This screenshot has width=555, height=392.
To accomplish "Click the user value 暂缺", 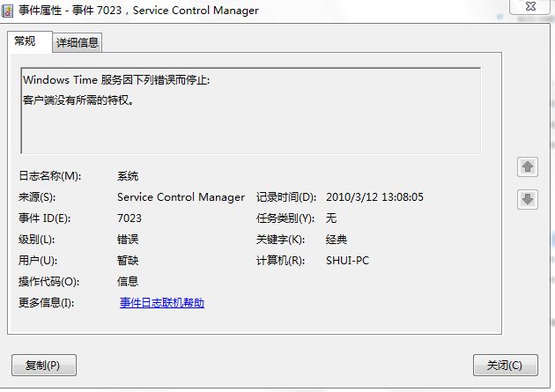I will (x=128, y=261).
